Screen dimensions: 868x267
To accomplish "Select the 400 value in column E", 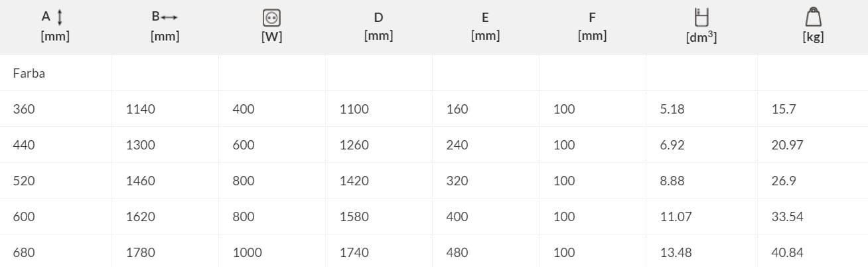I will click(x=457, y=217).
